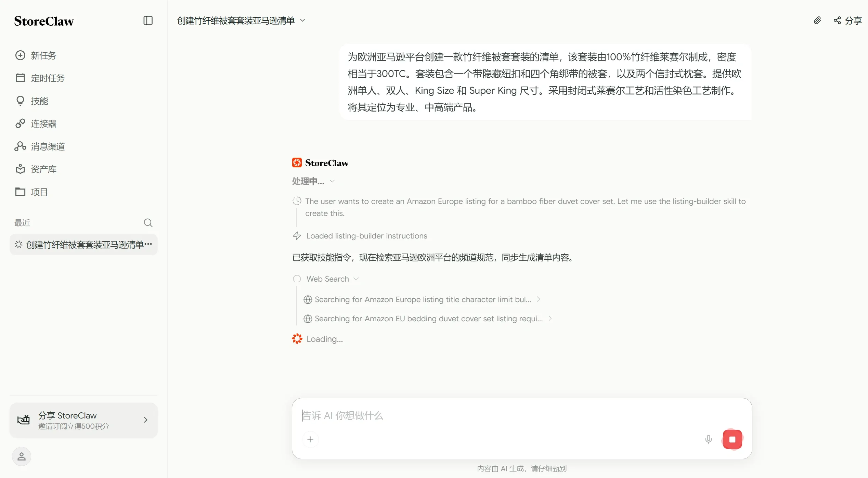Image resolution: width=868 pixels, height=478 pixels.
Task: Click the plus button in the message box
Action: (310, 439)
